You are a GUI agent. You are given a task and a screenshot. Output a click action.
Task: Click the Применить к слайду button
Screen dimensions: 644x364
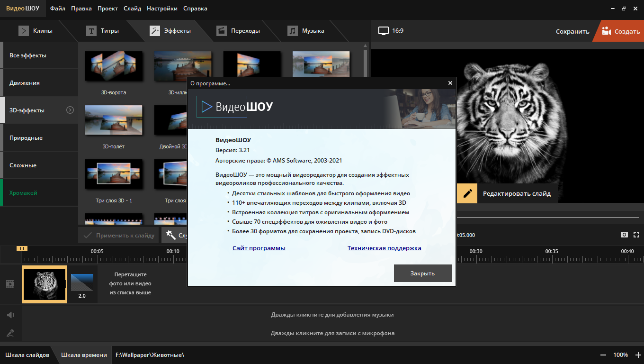click(119, 235)
